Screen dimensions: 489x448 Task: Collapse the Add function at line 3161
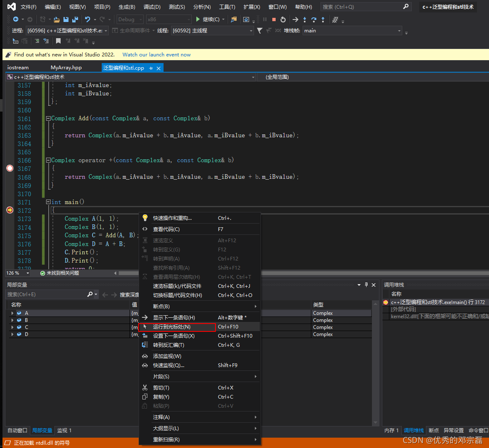tap(48, 118)
